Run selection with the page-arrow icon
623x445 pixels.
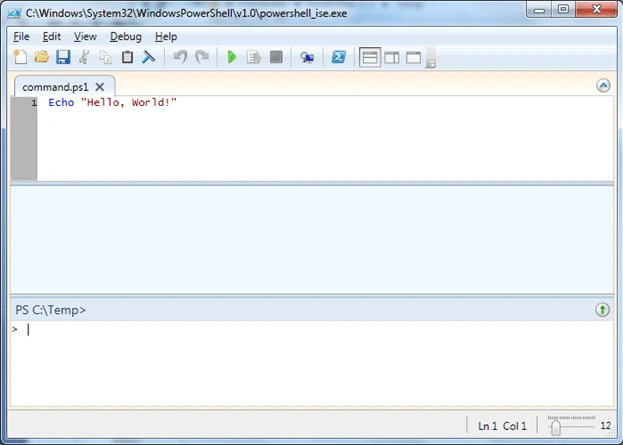click(x=253, y=57)
